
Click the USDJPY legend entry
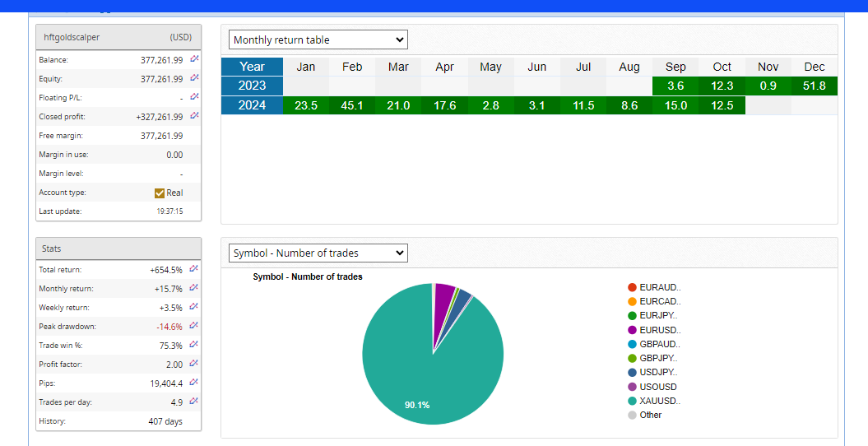click(x=658, y=372)
